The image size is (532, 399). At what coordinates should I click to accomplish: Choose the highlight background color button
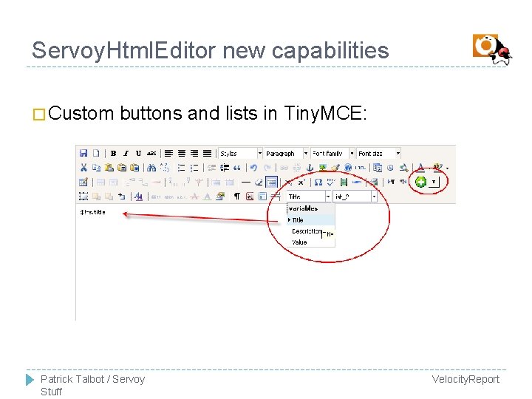click(x=437, y=167)
